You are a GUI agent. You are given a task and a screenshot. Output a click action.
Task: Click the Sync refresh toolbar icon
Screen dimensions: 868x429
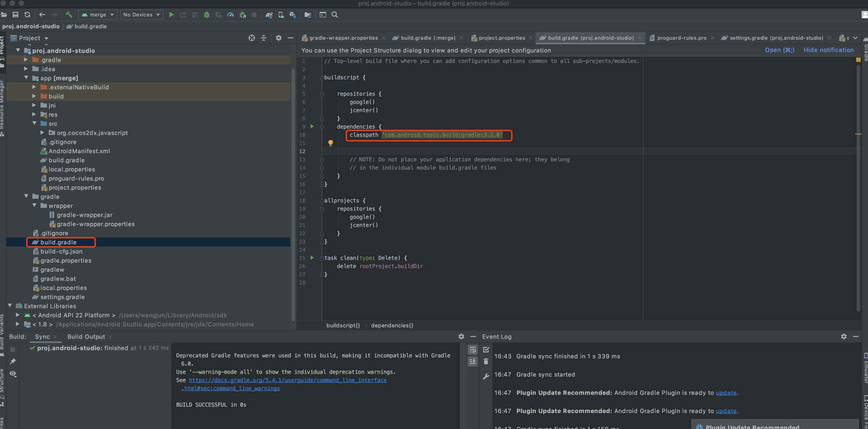pyautogui.click(x=27, y=15)
